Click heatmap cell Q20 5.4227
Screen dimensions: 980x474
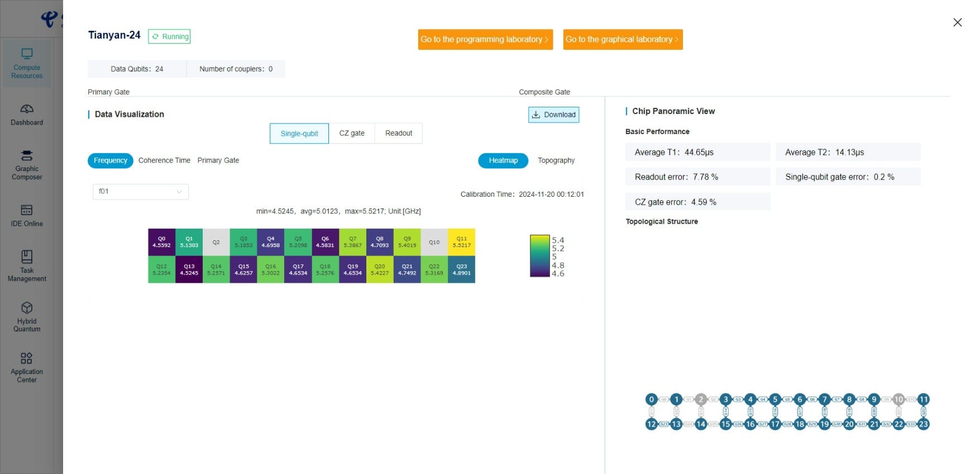380,269
